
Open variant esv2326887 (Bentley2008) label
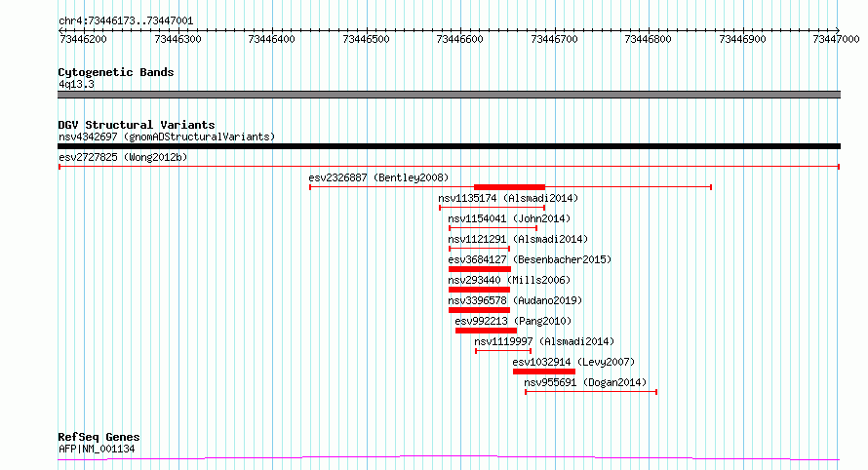(378, 177)
